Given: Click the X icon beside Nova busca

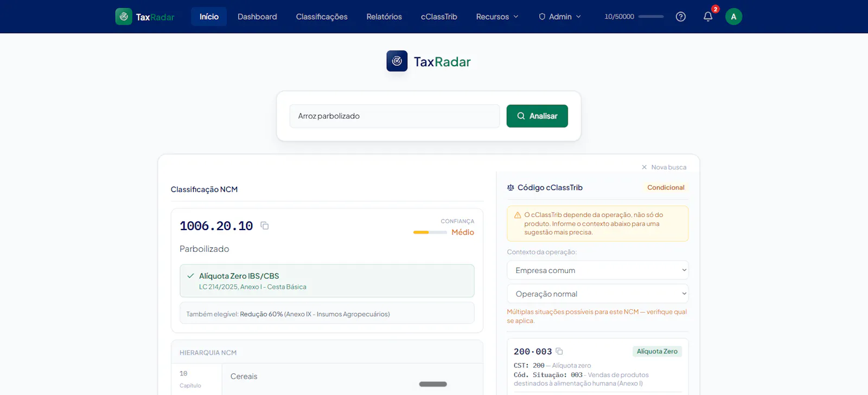Looking at the screenshot, I should point(644,167).
